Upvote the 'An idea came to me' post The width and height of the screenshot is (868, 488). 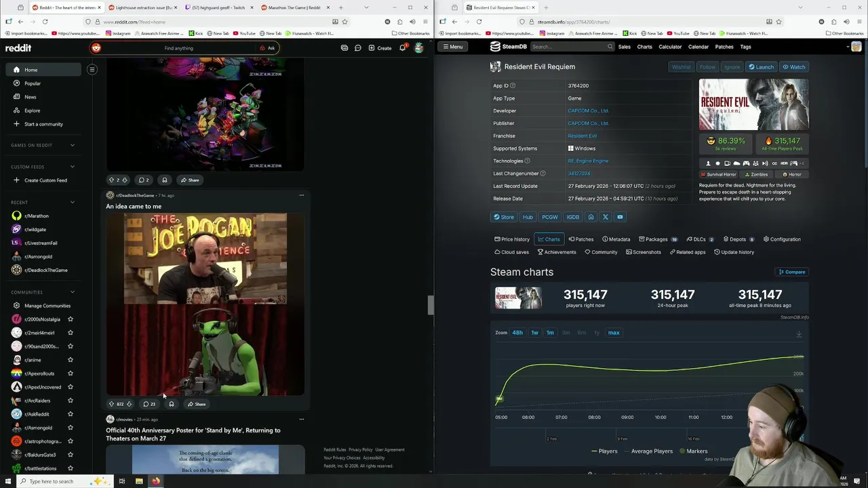point(112,404)
